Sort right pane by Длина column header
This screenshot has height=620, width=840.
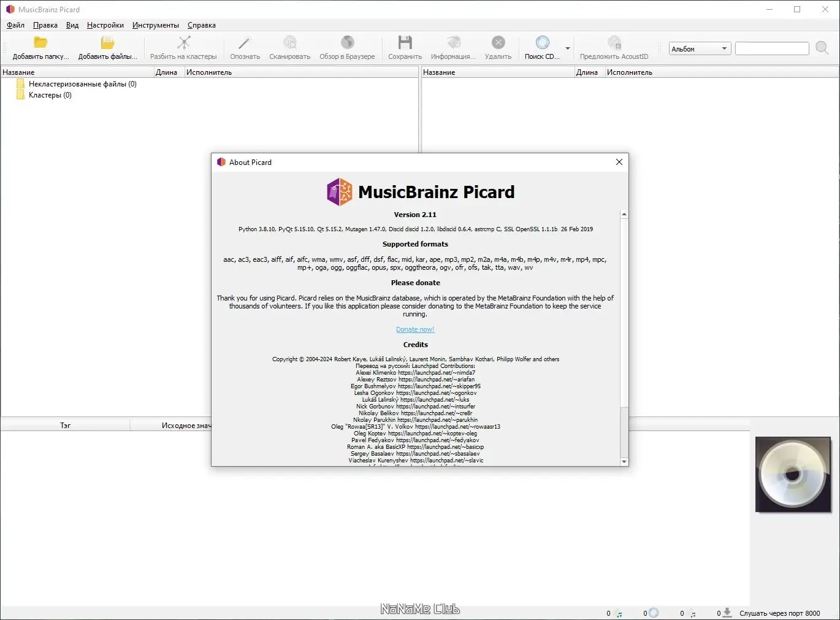pos(590,72)
